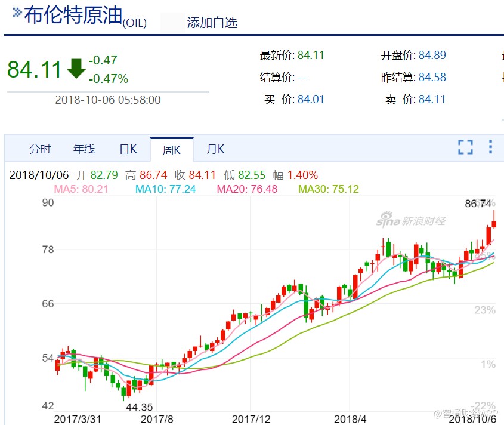The height and width of the screenshot is (425, 504).
Task: Click the 44.35 low price marker
Action: [138, 407]
